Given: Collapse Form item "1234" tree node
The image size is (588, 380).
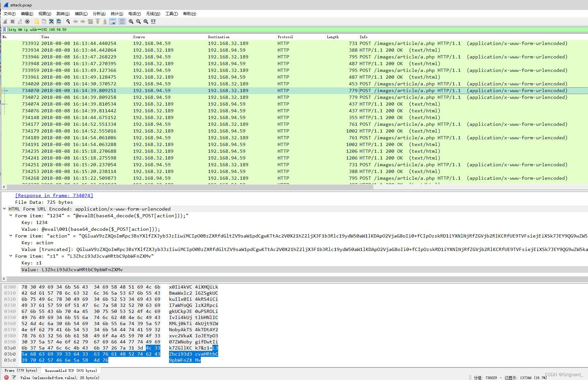Looking at the screenshot, I should (11, 215).
